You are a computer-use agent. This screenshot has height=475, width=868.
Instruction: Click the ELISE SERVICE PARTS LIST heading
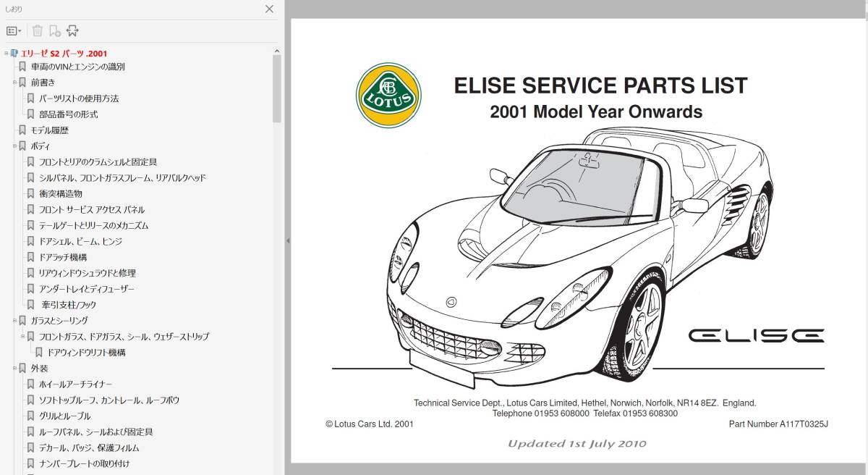coord(600,85)
